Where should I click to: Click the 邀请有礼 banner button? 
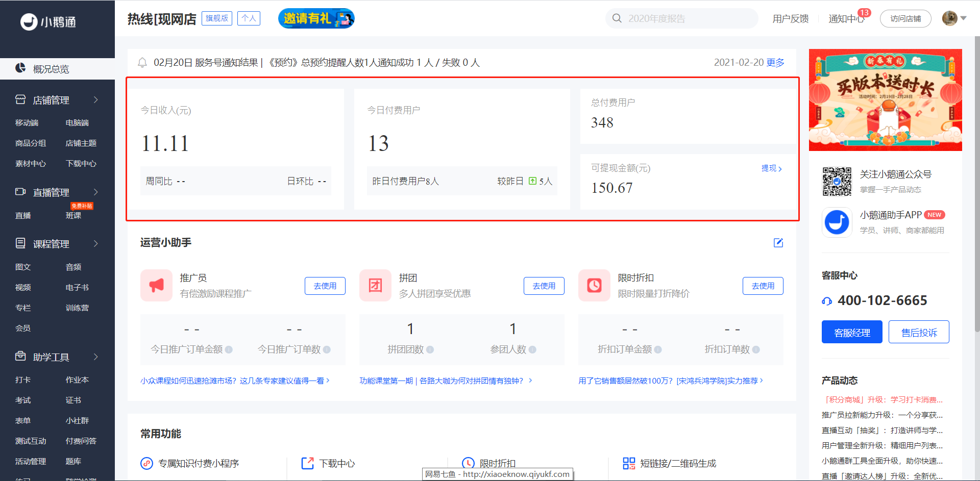point(316,18)
